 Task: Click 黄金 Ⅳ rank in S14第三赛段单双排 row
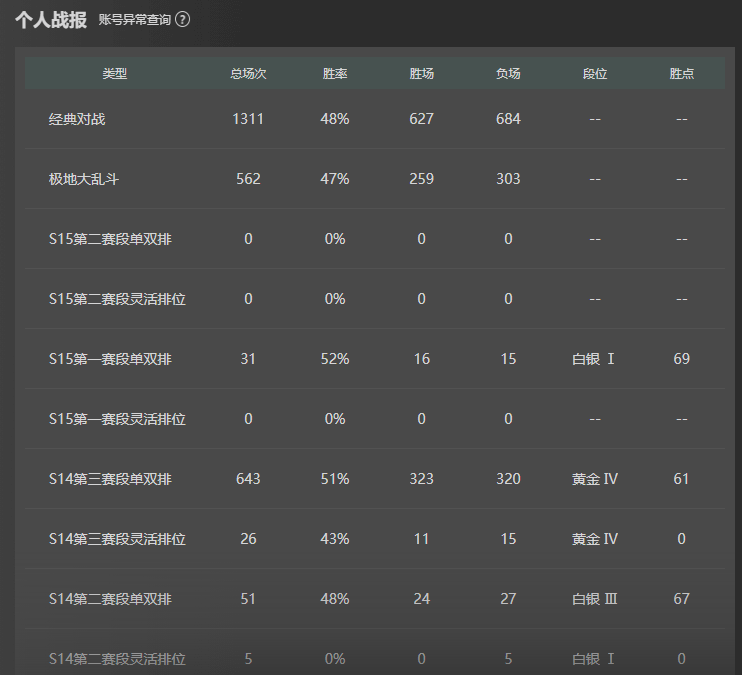[595, 479]
